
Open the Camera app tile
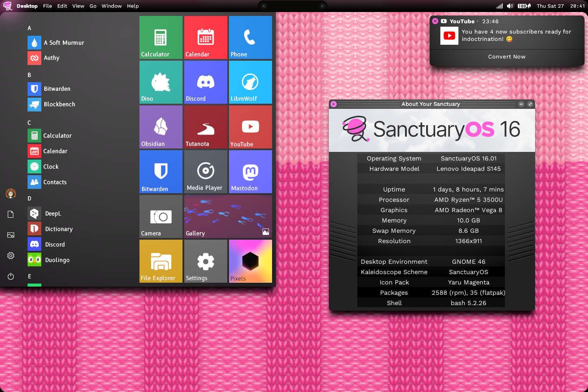point(161,216)
